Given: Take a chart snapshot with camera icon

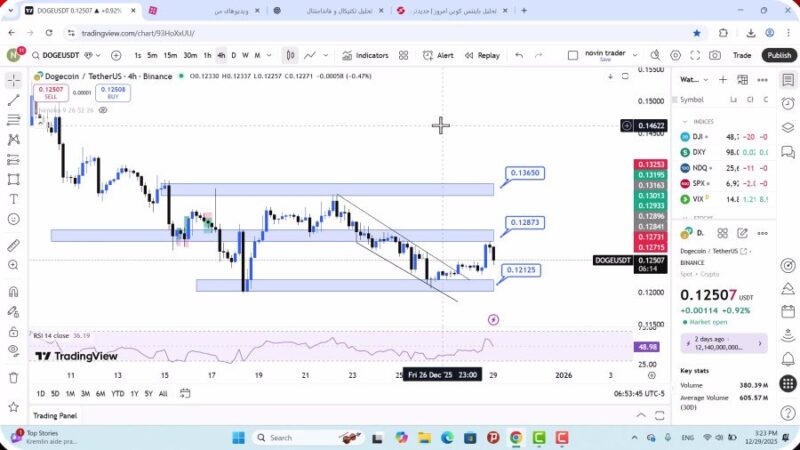Looking at the screenshot, I should (716, 55).
